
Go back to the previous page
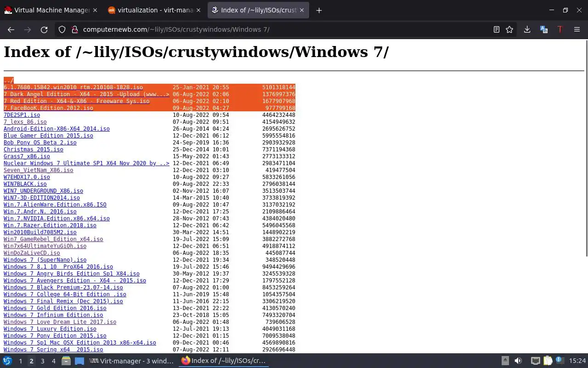(x=11, y=29)
